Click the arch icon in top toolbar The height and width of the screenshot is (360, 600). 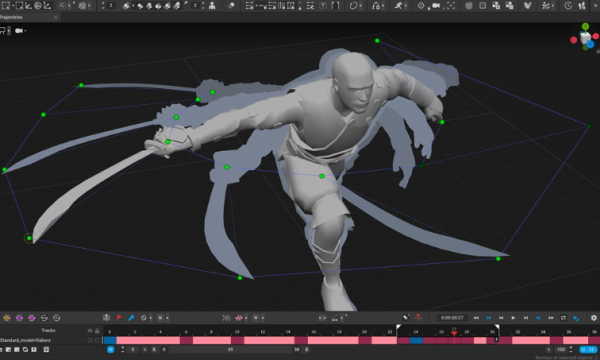pos(376,5)
